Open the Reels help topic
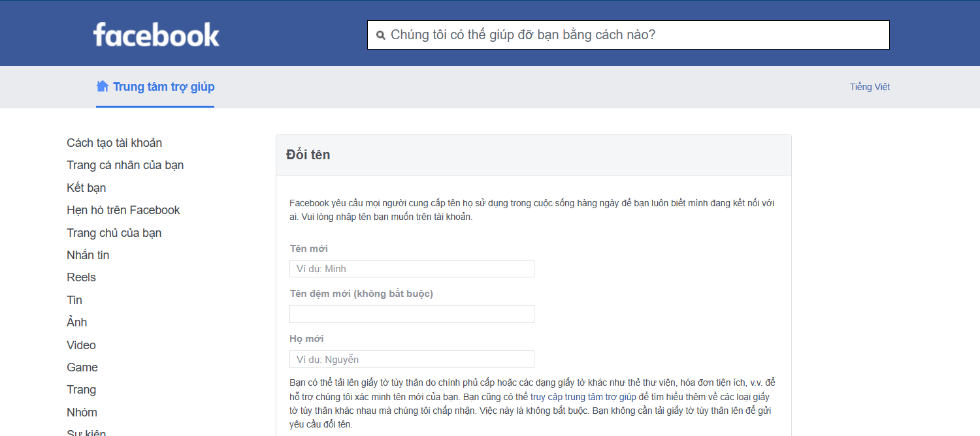 point(81,277)
